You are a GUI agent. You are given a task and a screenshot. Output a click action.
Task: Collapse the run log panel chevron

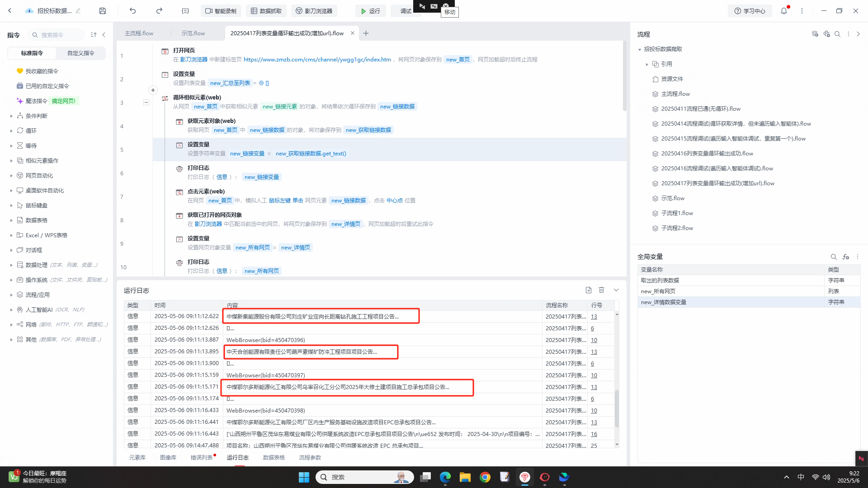tap(616, 290)
